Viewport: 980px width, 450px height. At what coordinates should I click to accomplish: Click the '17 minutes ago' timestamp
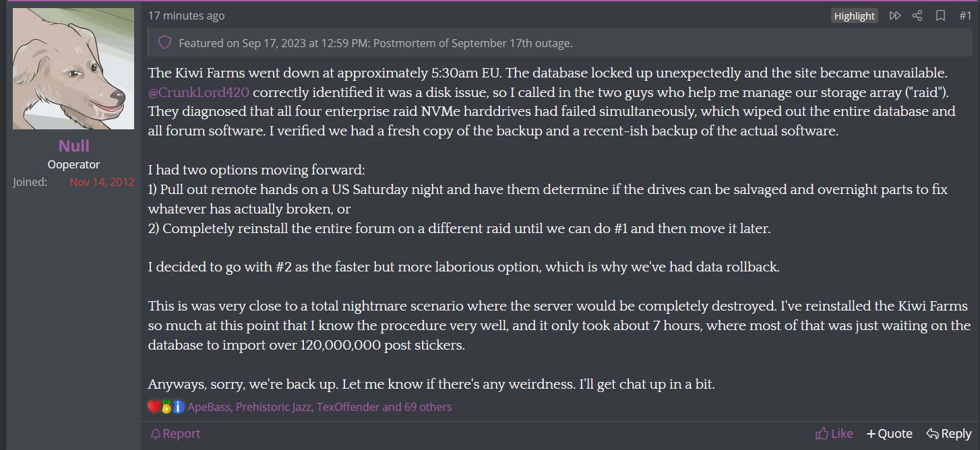(186, 15)
